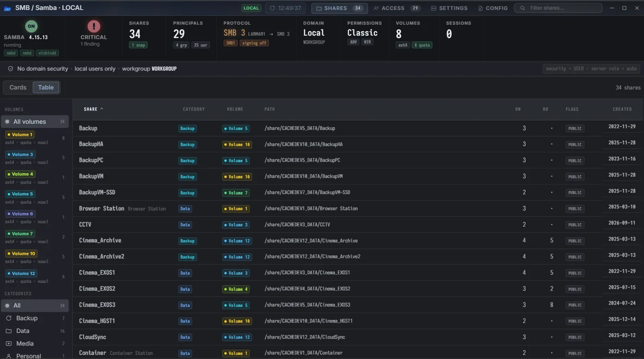Sort by the VOLUME column header
644x359 pixels.
pos(235,109)
